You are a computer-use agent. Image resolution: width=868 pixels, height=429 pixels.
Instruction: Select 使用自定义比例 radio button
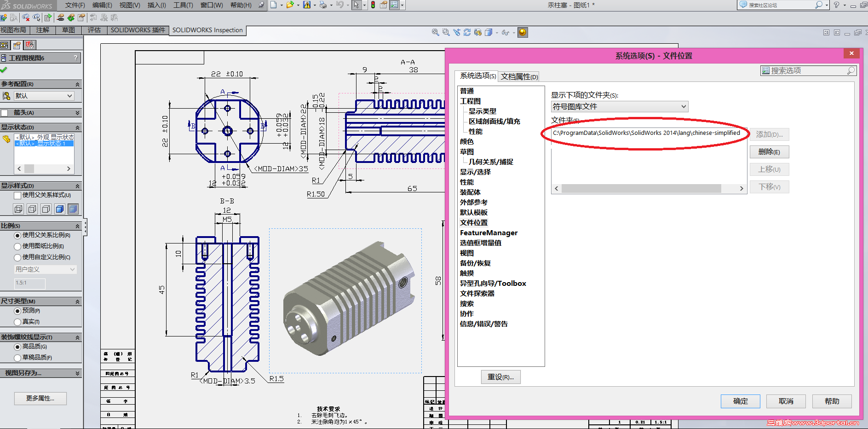coord(17,257)
